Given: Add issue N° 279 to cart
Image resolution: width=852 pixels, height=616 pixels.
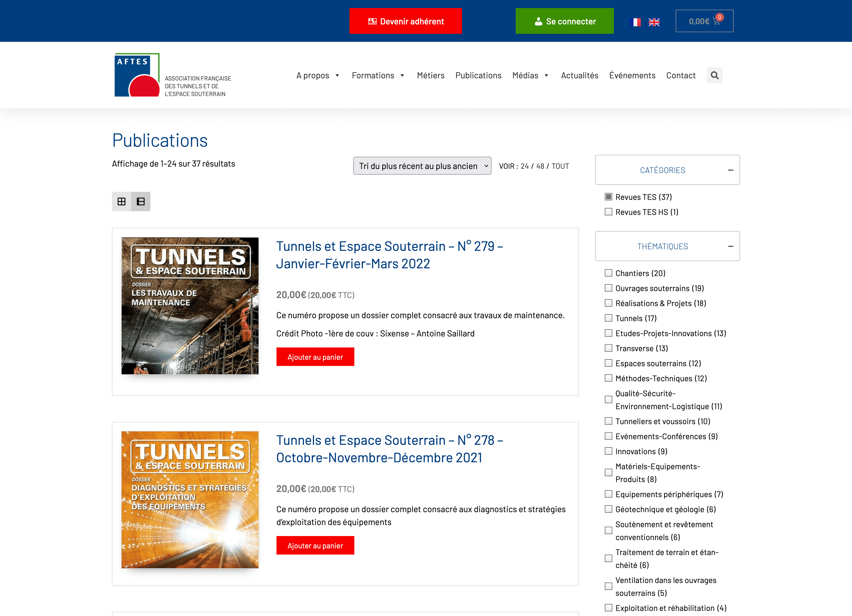Looking at the screenshot, I should [x=315, y=357].
